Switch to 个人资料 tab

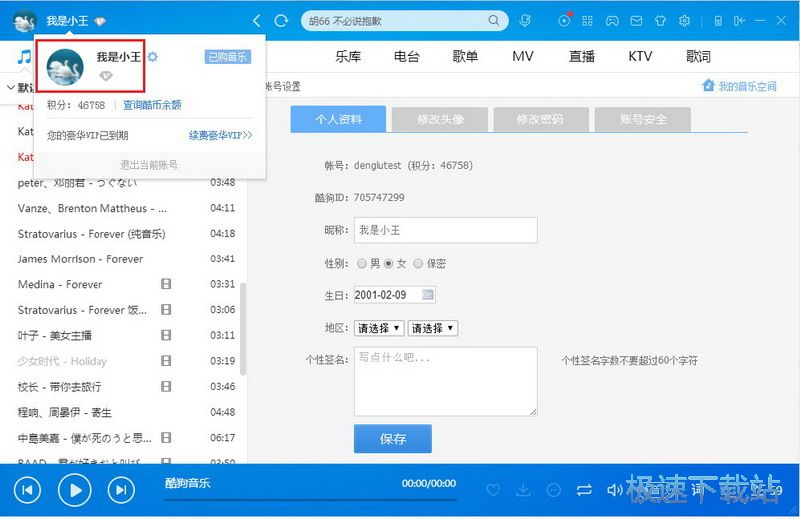tap(338, 119)
